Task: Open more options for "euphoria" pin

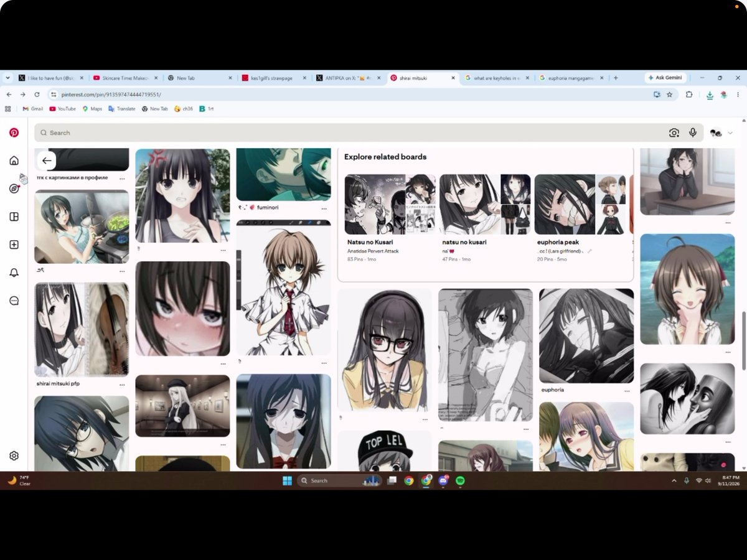Action: (627, 391)
